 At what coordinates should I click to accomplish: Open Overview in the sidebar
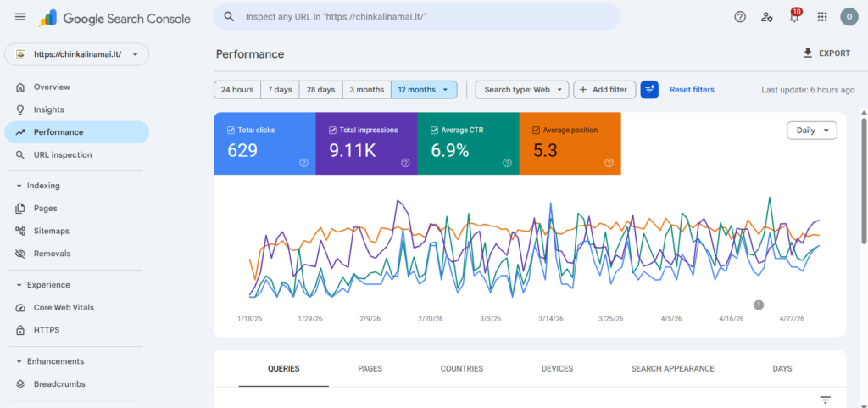(x=77, y=87)
